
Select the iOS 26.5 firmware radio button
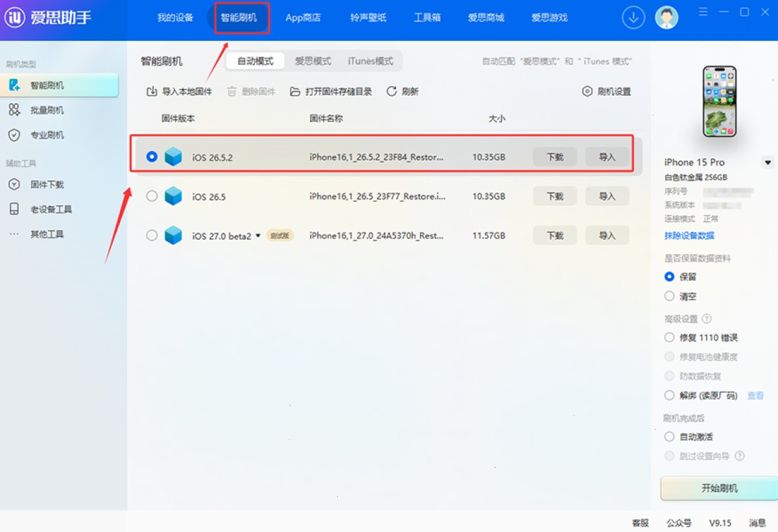click(x=152, y=196)
